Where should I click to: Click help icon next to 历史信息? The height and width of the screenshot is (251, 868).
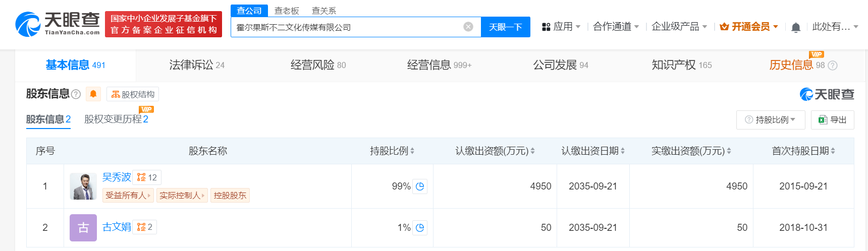pos(833,66)
